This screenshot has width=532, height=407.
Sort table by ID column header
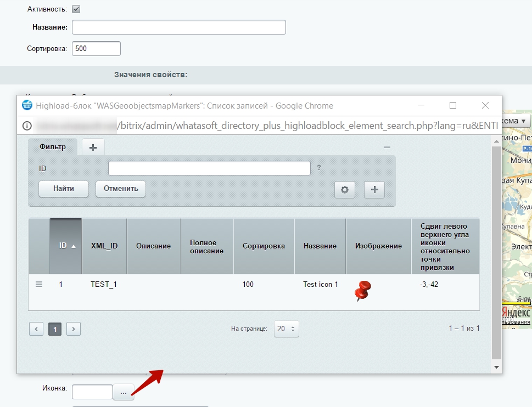click(x=66, y=246)
